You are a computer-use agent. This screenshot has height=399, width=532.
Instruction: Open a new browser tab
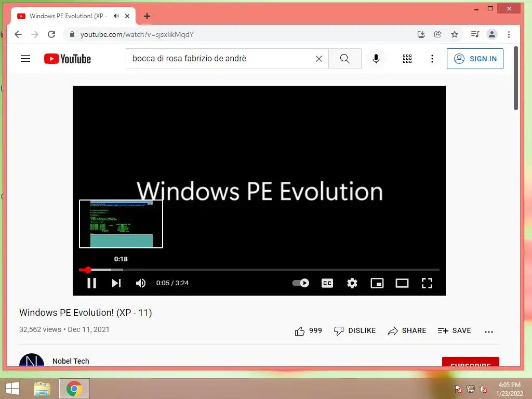(147, 16)
